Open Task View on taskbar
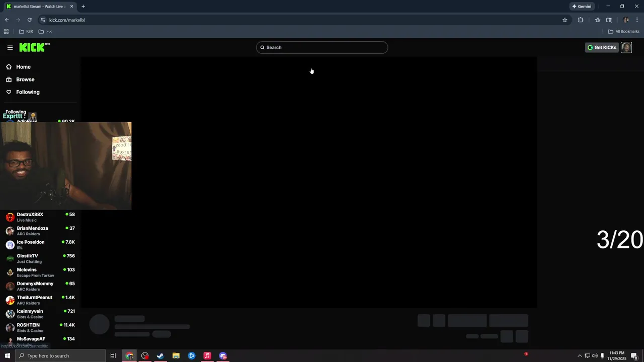The width and height of the screenshot is (644, 362). [113, 356]
